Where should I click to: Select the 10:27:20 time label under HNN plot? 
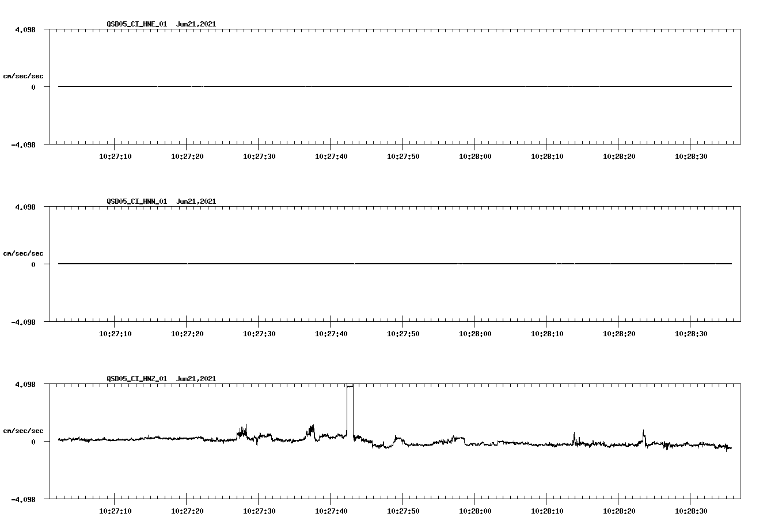tap(187, 334)
